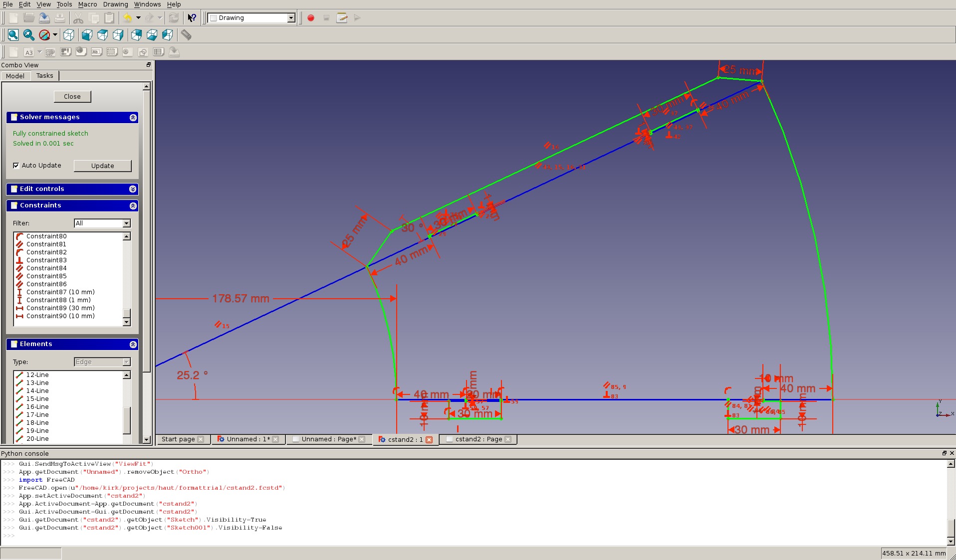
Task: Click Fit all zoom icon
Action: pos(13,35)
